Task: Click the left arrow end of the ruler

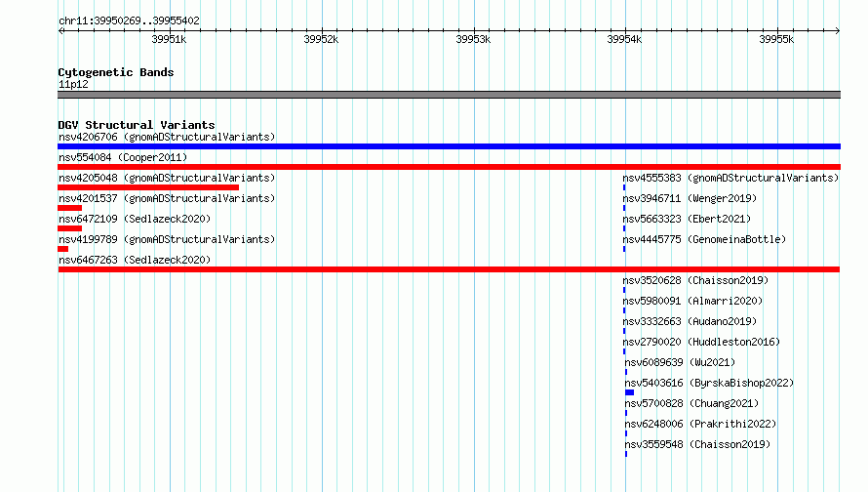Action: [60, 30]
